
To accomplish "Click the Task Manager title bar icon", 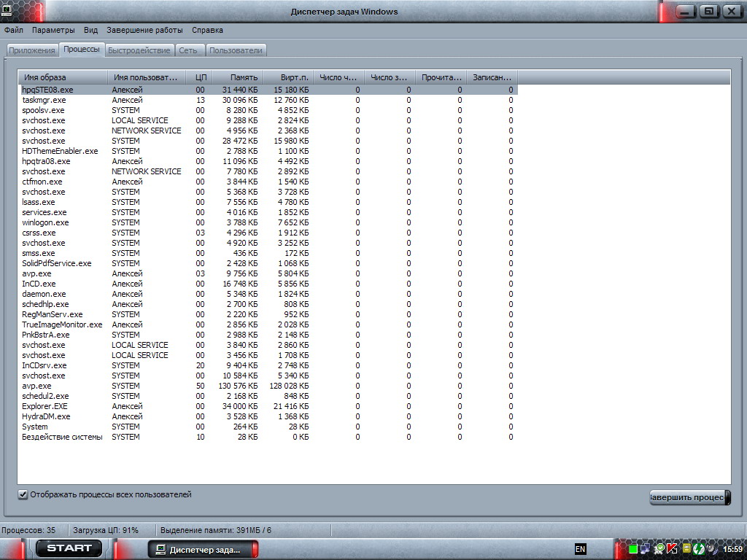I will click(7, 11).
